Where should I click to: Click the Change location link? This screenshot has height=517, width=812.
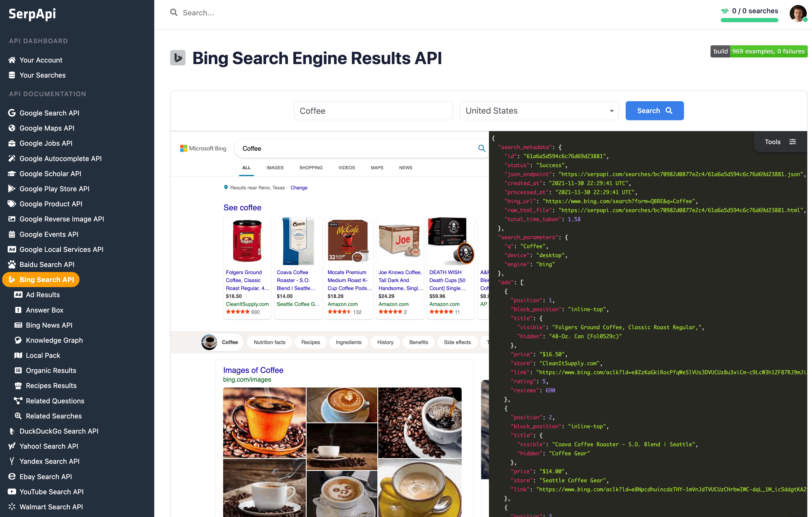tap(299, 188)
